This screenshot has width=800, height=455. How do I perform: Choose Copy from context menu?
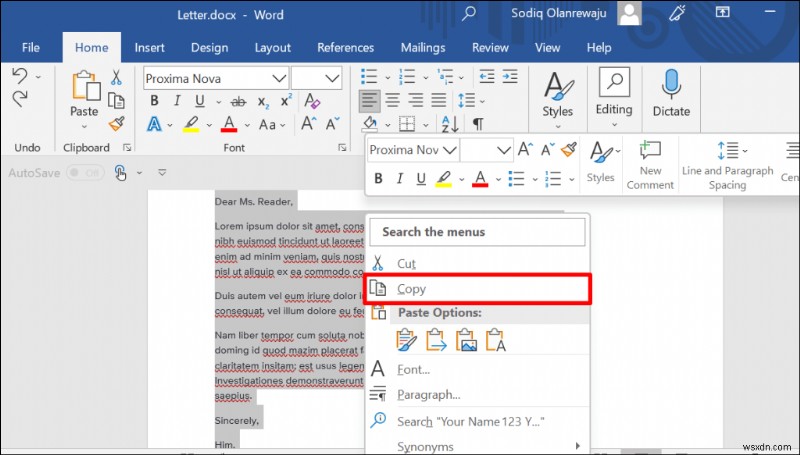(x=477, y=289)
